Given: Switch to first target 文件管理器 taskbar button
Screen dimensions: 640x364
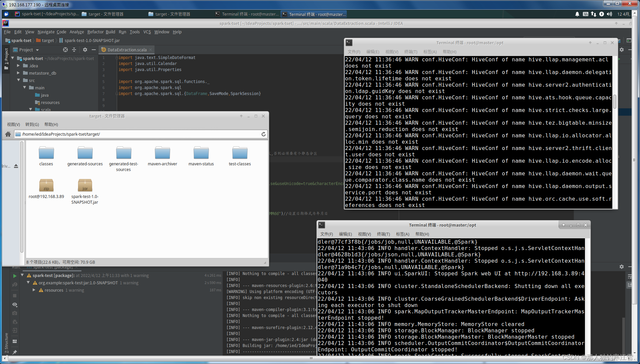Looking at the screenshot, I should [103, 14].
